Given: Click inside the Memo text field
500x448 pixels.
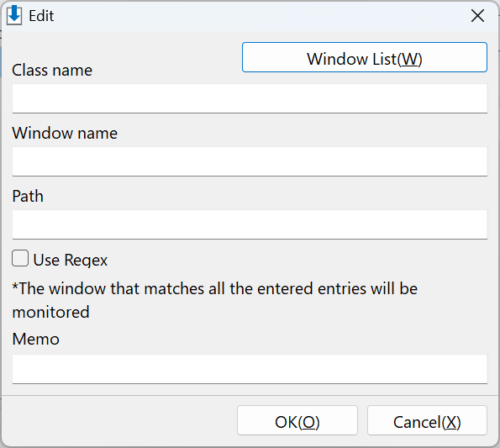Looking at the screenshot, I should [x=250, y=369].
